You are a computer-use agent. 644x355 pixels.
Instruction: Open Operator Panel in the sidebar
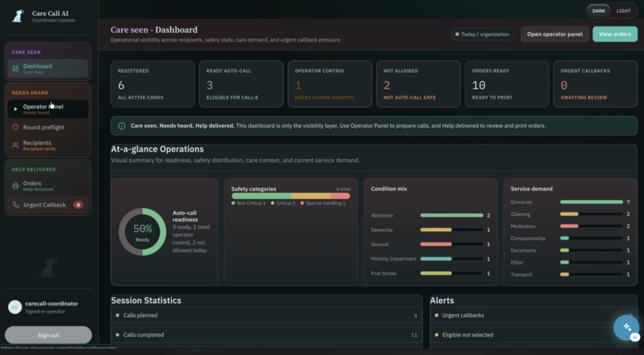pos(48,110)
